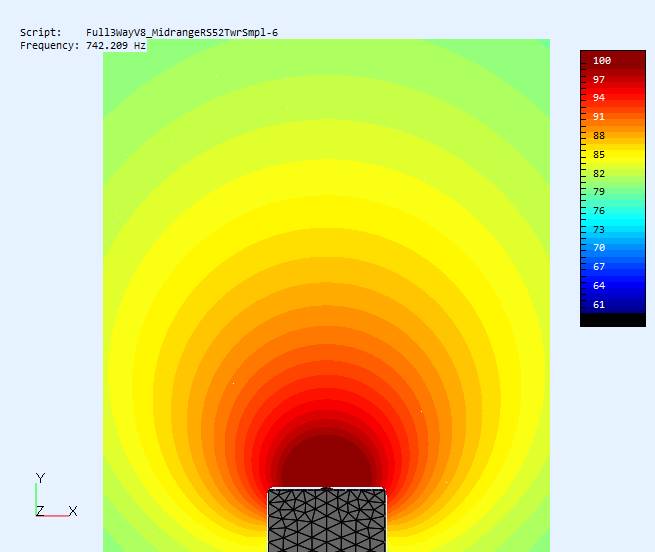Click the dark red hotspot above the enclosure
The image size is (655, 552).
tap(327, 462)
